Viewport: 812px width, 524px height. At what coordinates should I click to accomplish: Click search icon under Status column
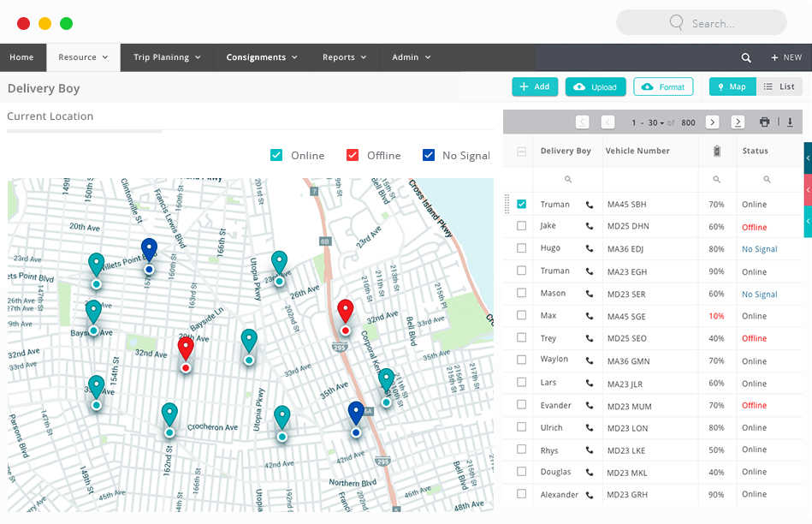[x=767, y=179]
